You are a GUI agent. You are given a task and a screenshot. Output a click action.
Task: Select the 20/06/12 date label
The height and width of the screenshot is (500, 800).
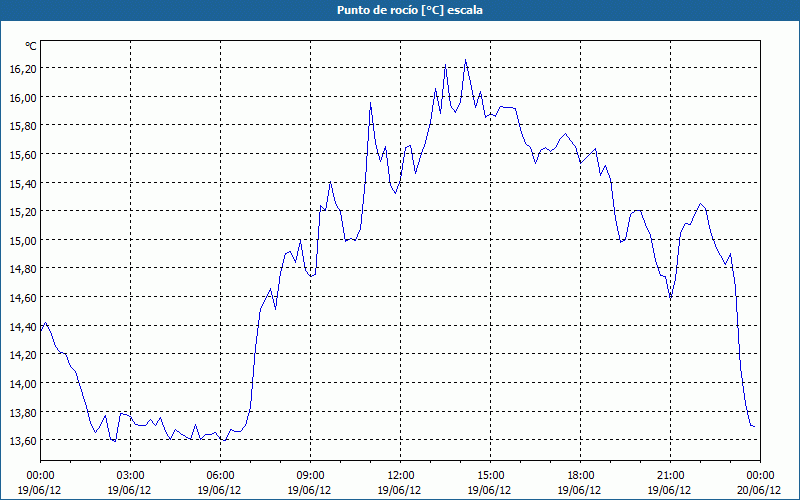759,490
